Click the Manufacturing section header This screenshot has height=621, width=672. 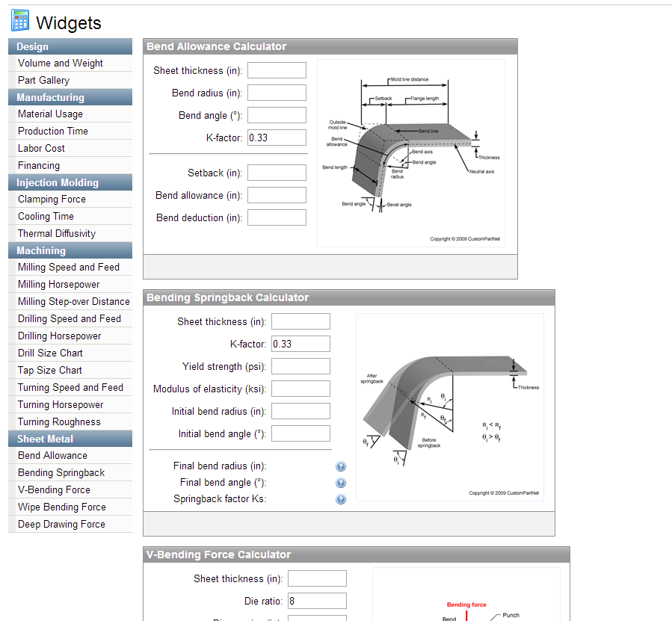[x=70, y=97]
